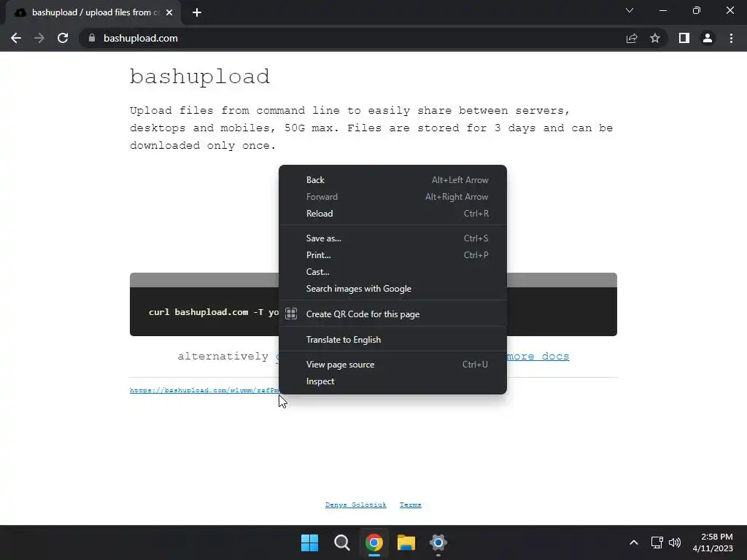Open the uploaded file bashupload.com link
Screen dimensions: 747x560
(x=204, y=391)
